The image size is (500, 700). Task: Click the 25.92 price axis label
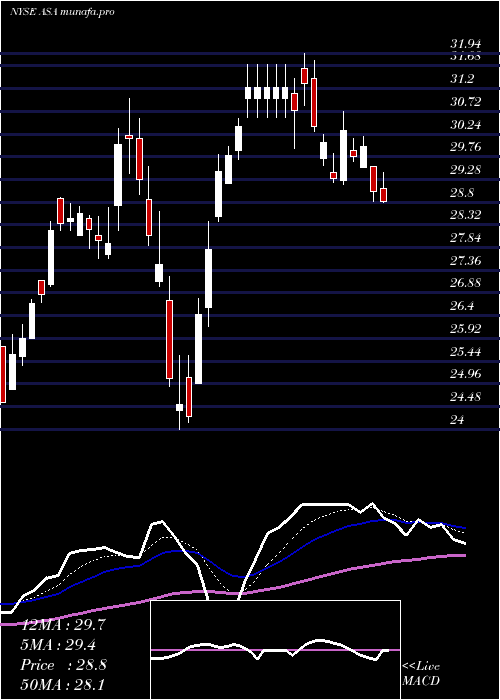465,329
